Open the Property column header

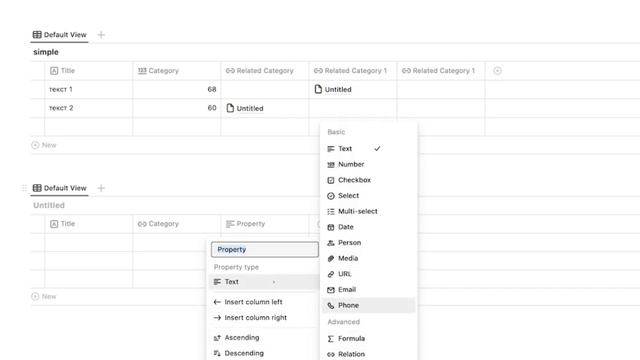[x=265, y=224]
